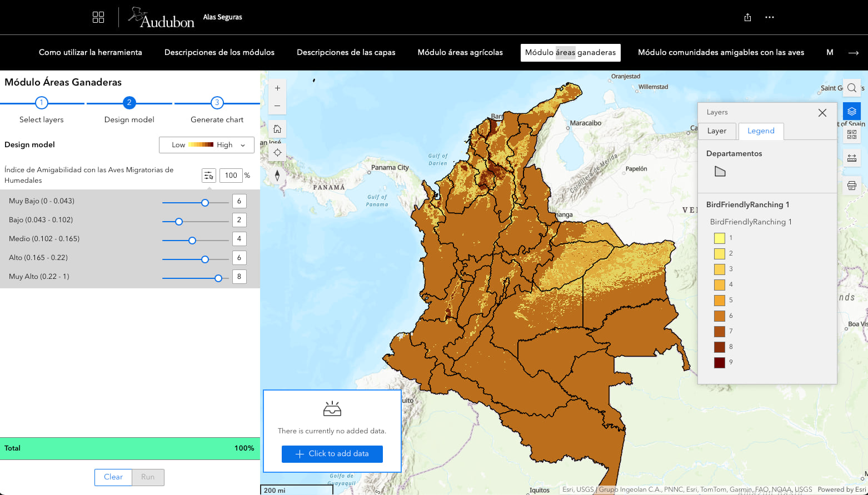Click to add data button

point(332,454)
